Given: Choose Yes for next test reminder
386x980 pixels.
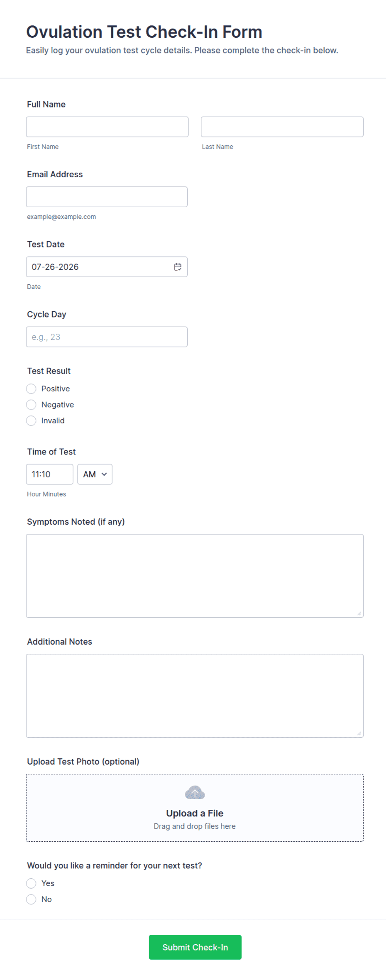Looking at the screenshot, I should [31, 883].
